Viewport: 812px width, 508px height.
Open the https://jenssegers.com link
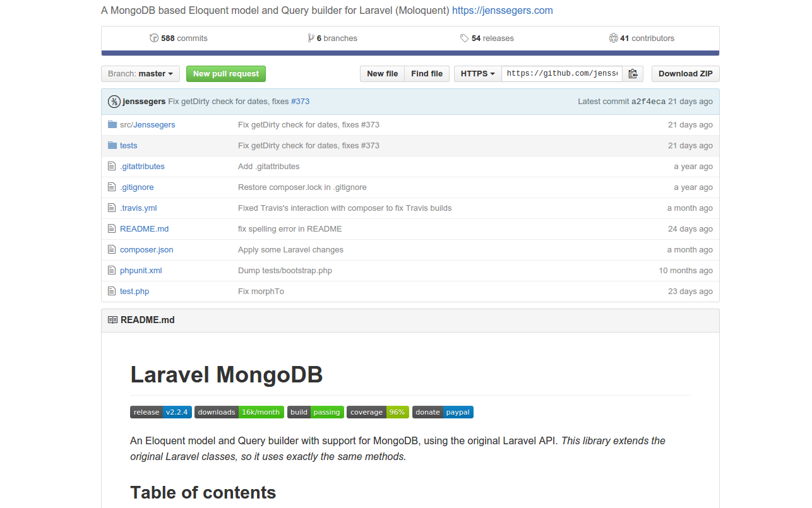[x=503, y=10]
